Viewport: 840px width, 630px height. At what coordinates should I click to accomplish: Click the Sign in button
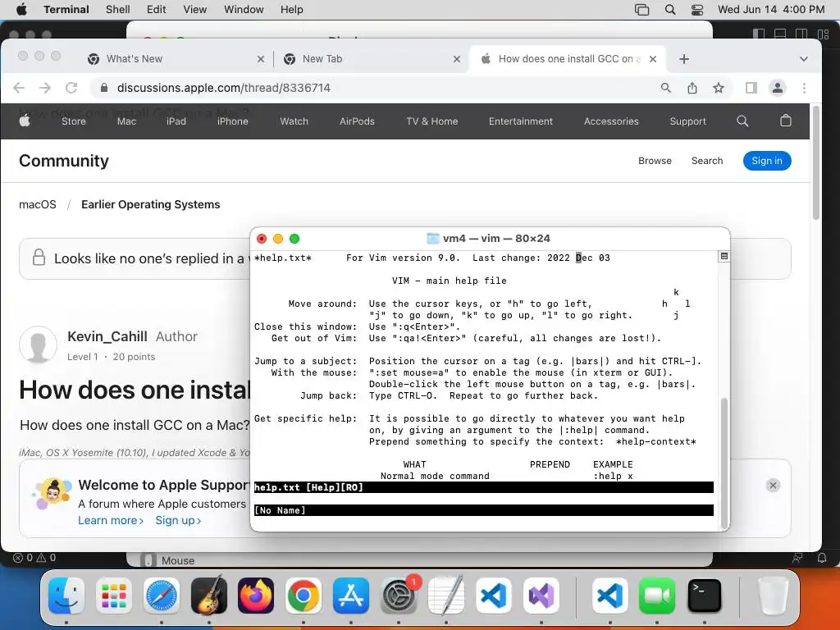pos(767,161)
